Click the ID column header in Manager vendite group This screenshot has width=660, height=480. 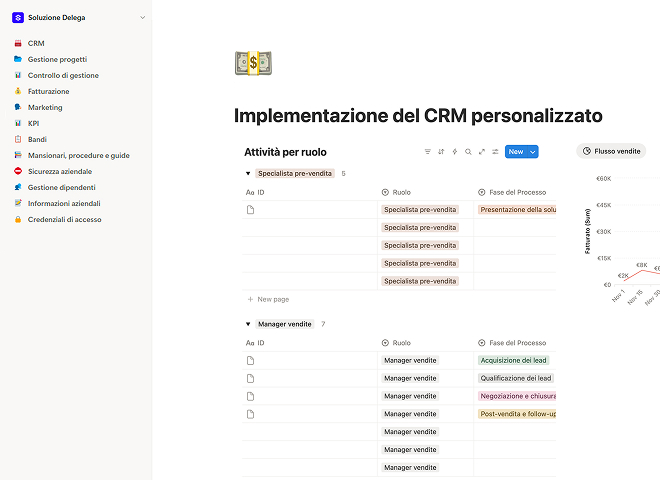point(255,343)
